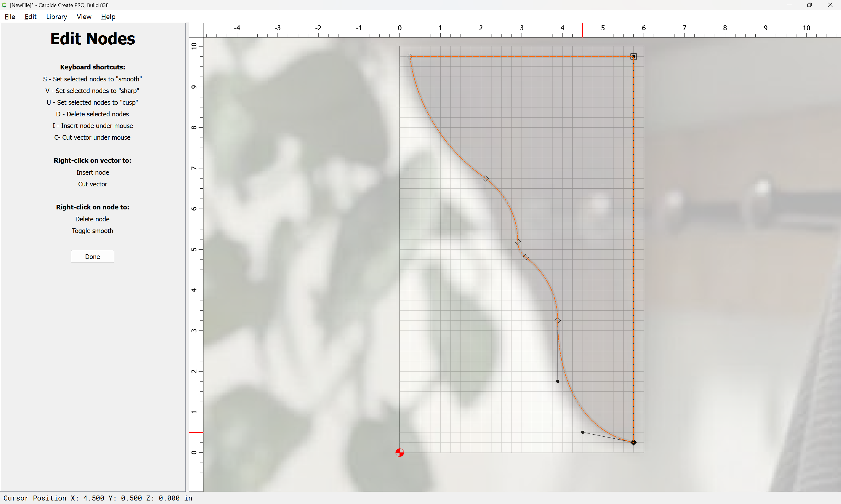The width and height of the screenshot is (841, 504).
Task: Click the Carbide Create app icon in title bar
Action: pos(4,5)
